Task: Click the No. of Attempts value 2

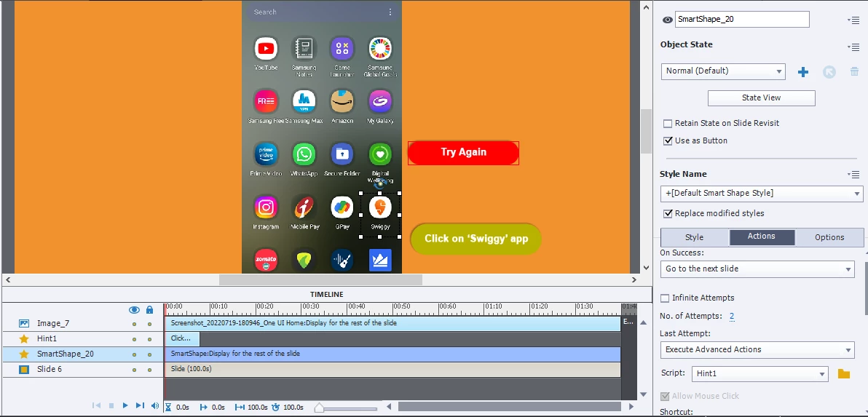Action: point(732,317)
